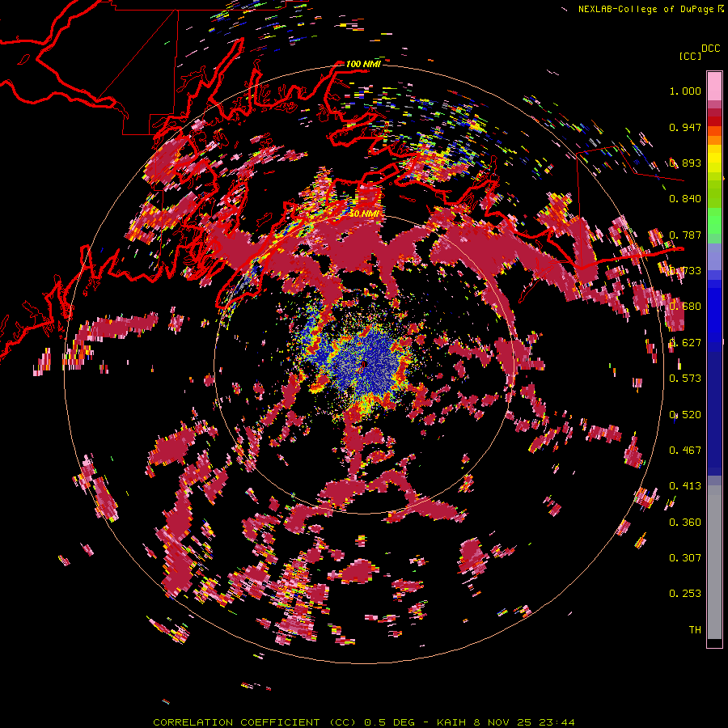The height and width of the screenshot is (728, 728).
Task: Select the 0.840 legend value
Action: coord(685,199)
